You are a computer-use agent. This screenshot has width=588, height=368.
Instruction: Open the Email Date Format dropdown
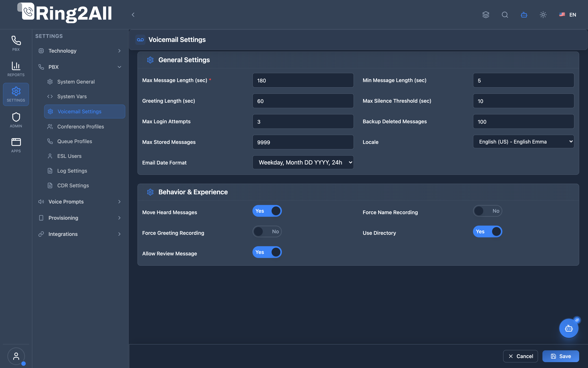(303, 162)
